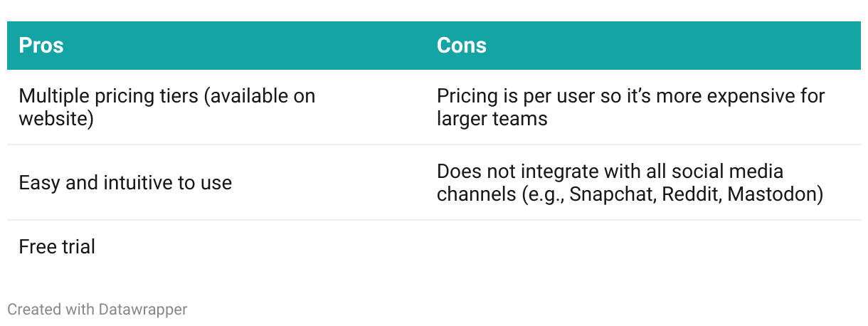This screenshot has width=868, height=326.
Task: Select the "Easy and intuitive to use" cell
Action: coord(125,183)
